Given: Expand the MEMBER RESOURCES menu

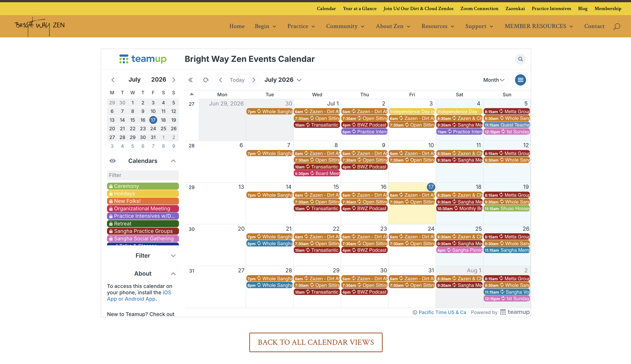Looking at the screenshot, I should pyautogui.click(x=539, y=26).
